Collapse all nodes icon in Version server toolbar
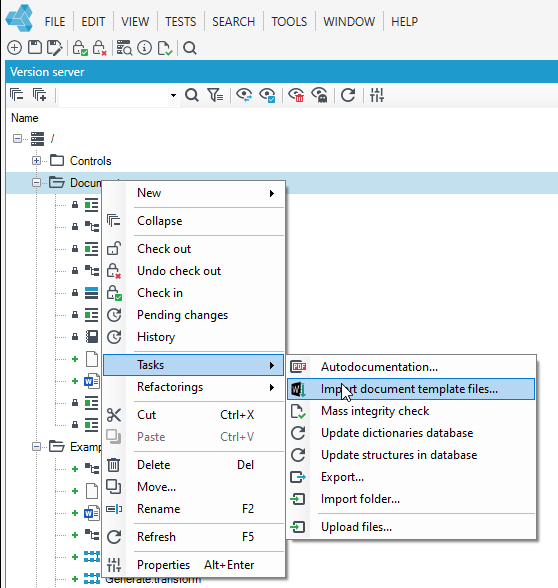Screen dimensions: 558x588 coord(16,95)
